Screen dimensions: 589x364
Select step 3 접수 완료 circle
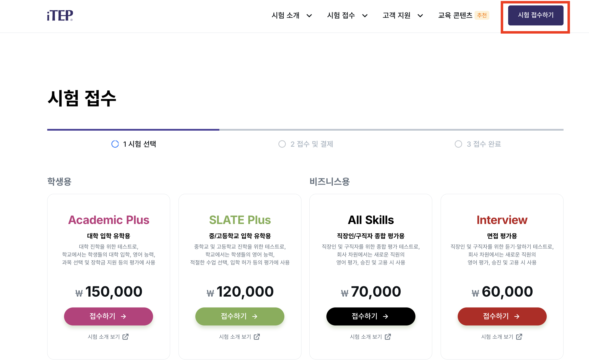458,144
